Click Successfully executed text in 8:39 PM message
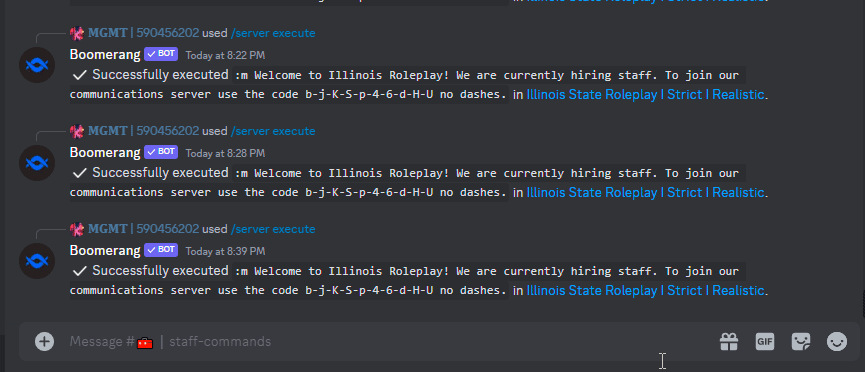Viewport: 865px width, 372px height. tap(160, 271)
